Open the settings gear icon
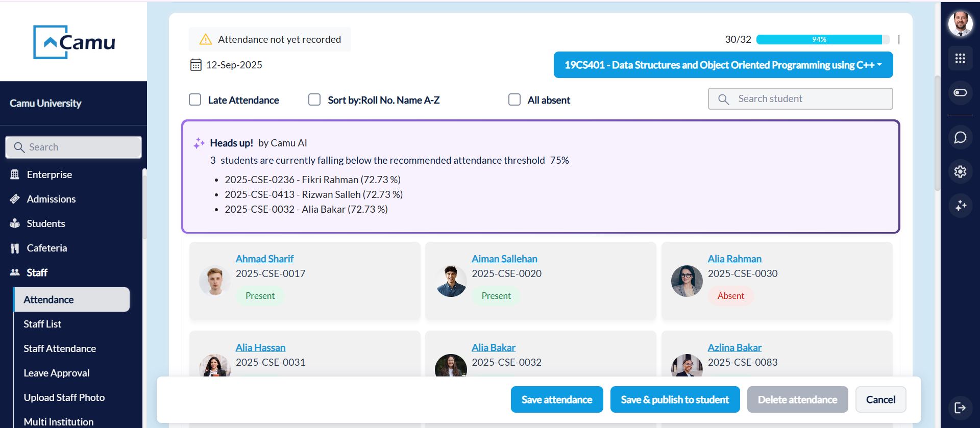980x428 pixels. pos(960,171)
